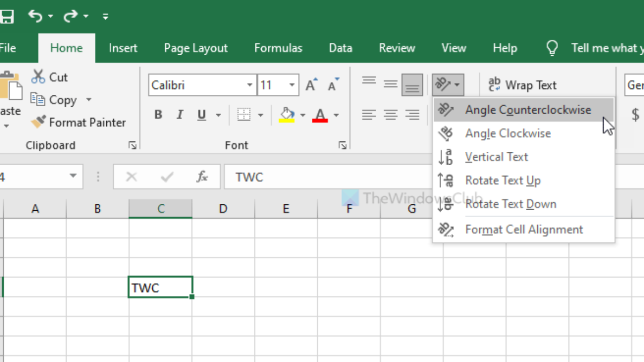644x362 pixels.
Task: Click inside the formula bar showing TWC
Action: [x=322, y=176]
